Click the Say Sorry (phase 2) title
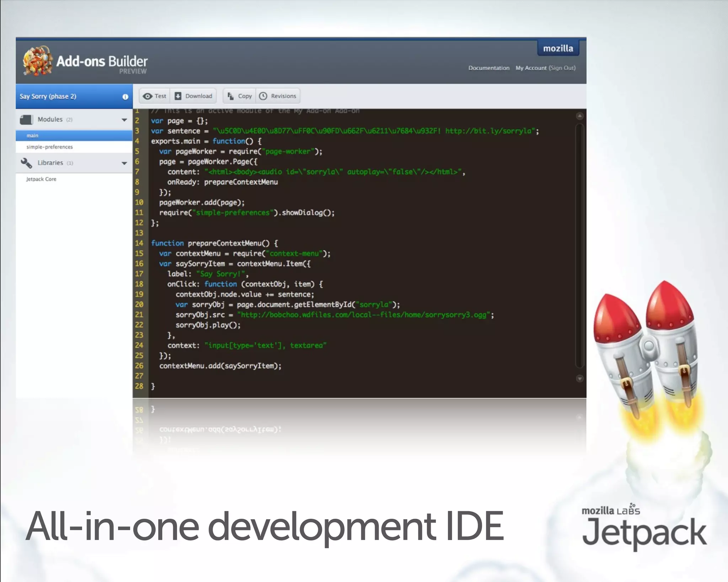The width and height of the screenshot is (728, 582). coord(48,96)
